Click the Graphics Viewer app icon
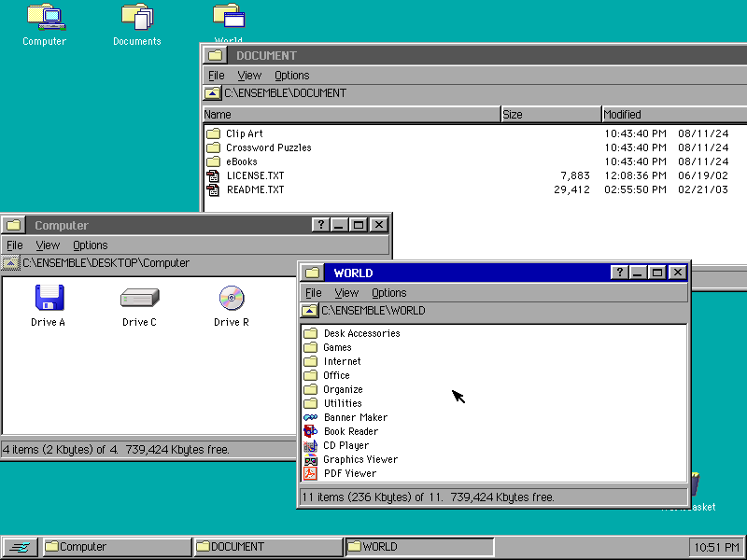The height and width of the screenshot is (560, 747). pyautogui.click(x=310, y=459)
